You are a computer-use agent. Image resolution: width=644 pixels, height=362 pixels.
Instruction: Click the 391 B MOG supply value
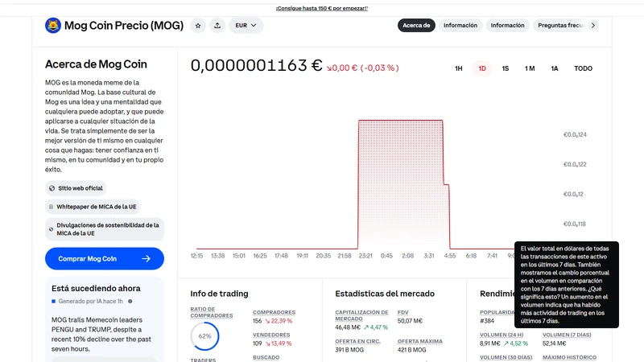pyautogui.click(x=349, y=350)
